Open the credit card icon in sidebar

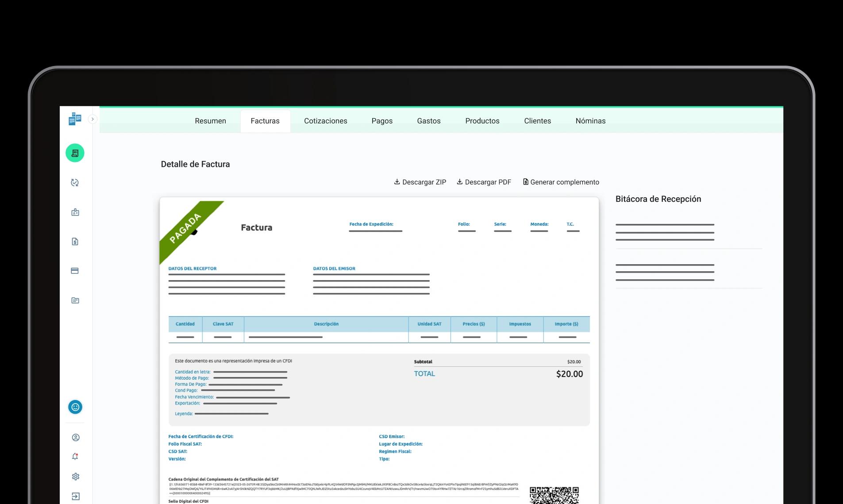[x=75, y=271]
